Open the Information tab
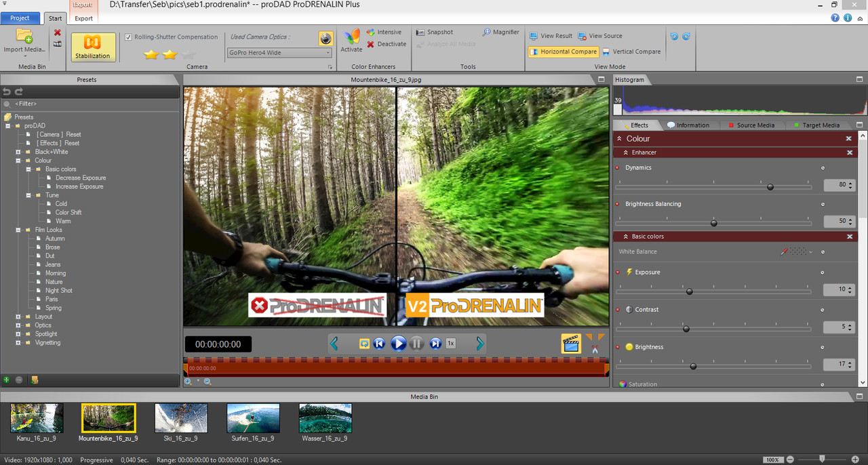Viewport: 868px width, 465px height. click(688, 125)
